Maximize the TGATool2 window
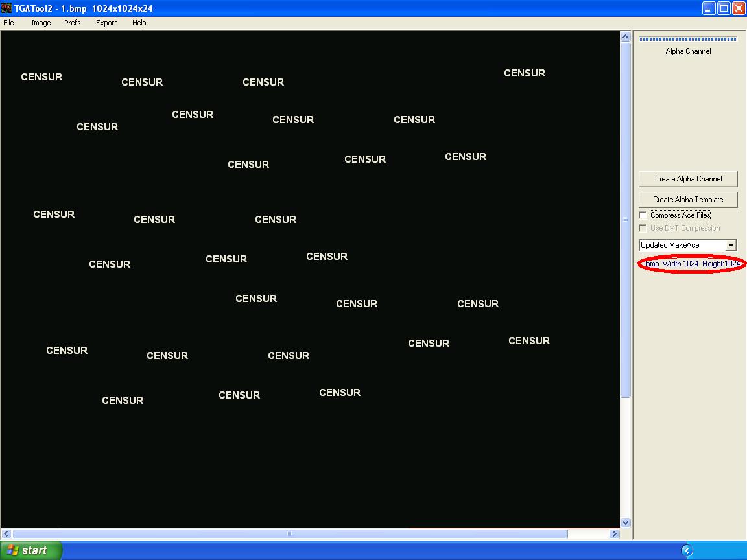This screenshot has width=747, height=560. [724, 8]
